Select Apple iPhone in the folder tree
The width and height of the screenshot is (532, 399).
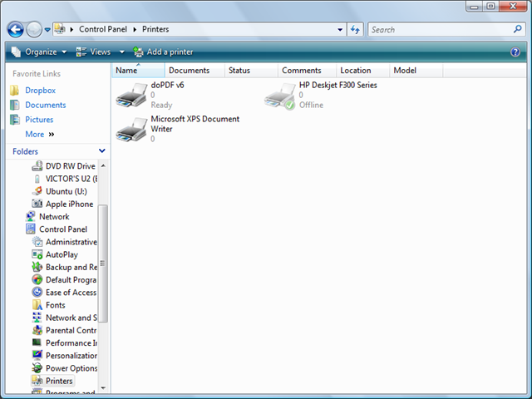[69, 204]
